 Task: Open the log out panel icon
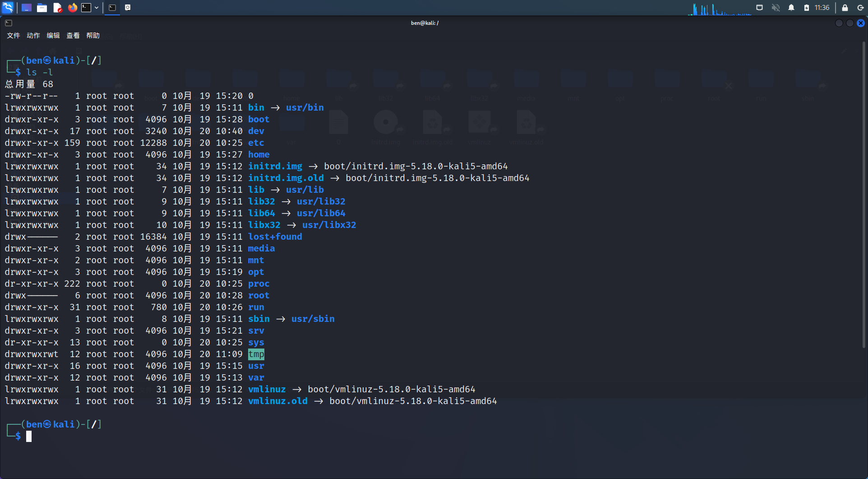tap(860, 8)
